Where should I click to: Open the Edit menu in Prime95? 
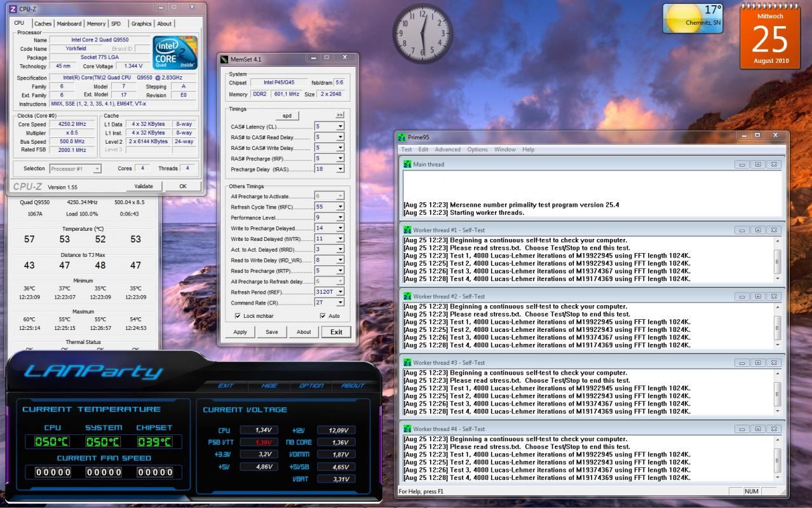[423, 149]
